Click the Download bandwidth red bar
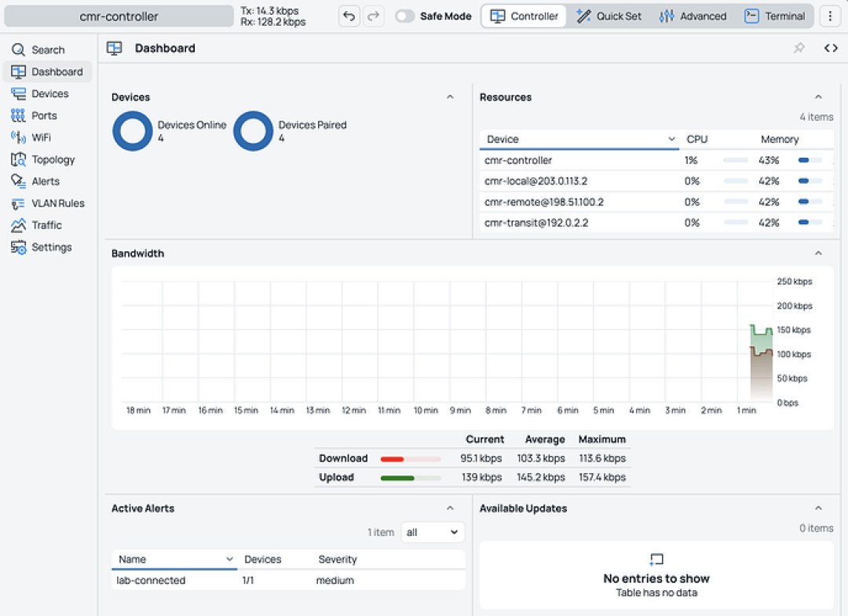The height and width of the screenshot is (616, 848). (x=411, y=459)
